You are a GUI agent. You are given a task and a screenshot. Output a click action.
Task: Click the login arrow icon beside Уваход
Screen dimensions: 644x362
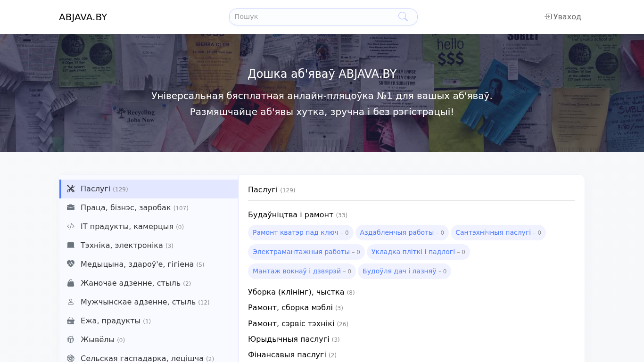pyautogui.click(x=548, y=16)
